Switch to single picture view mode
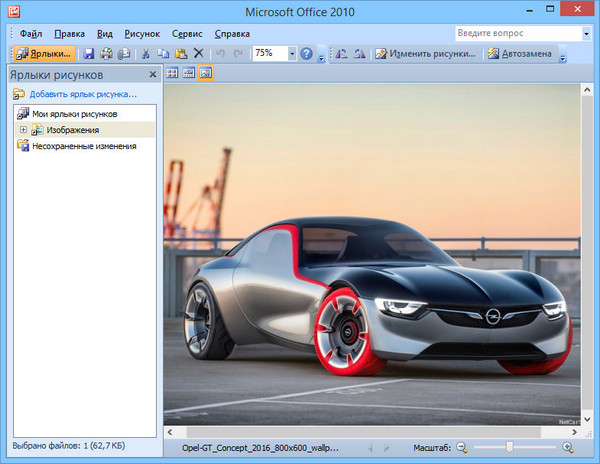This screenshot has width=600, height=464. 205,73
